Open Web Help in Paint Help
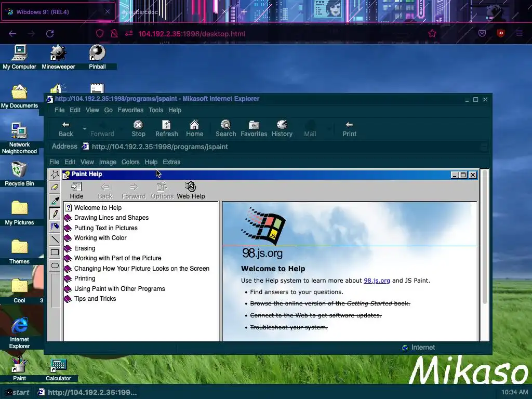Image resolution: width=532 pixels, height=399 pixels. coord(191,191)
